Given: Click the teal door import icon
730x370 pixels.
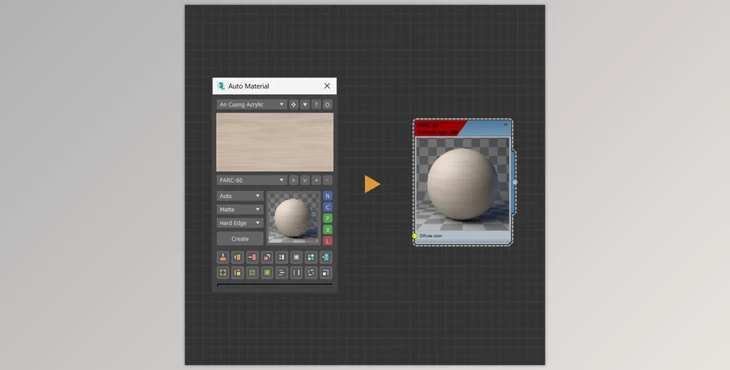Looking at the screenshot, I should (326, 257).
